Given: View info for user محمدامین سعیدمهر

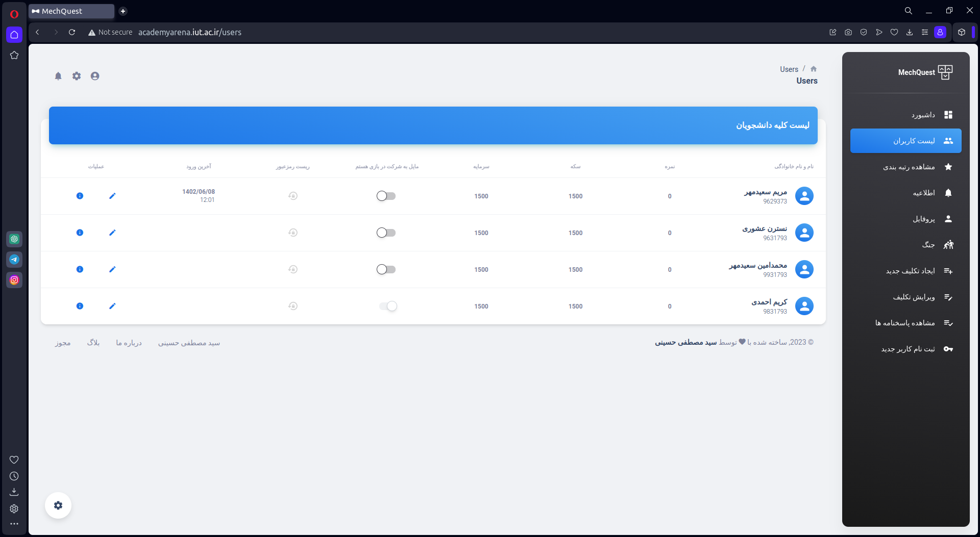Looking at the screenshot, I should point(80,269).
